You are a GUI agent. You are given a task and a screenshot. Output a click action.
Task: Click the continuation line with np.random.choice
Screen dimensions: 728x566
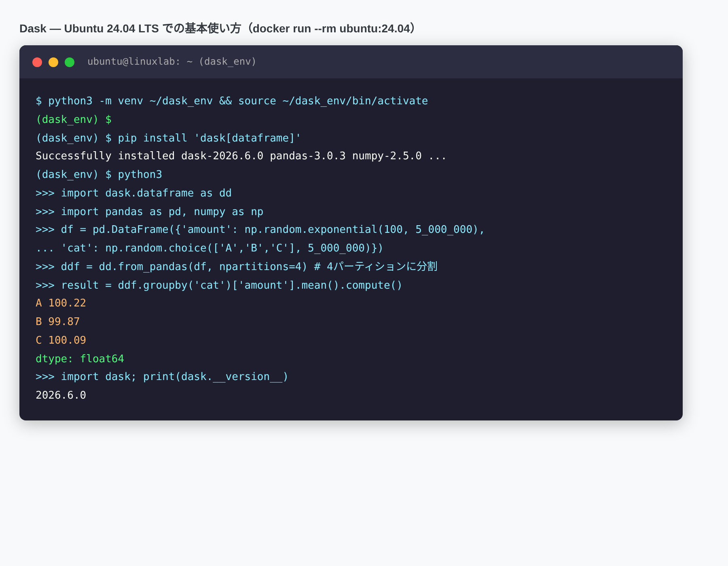(210, 248)
